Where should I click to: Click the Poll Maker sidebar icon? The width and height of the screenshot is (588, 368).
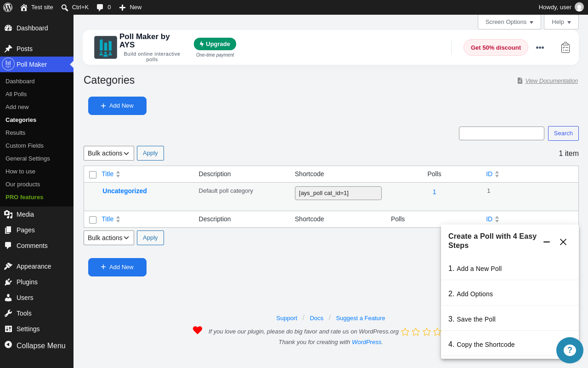(x=8, y=64)
